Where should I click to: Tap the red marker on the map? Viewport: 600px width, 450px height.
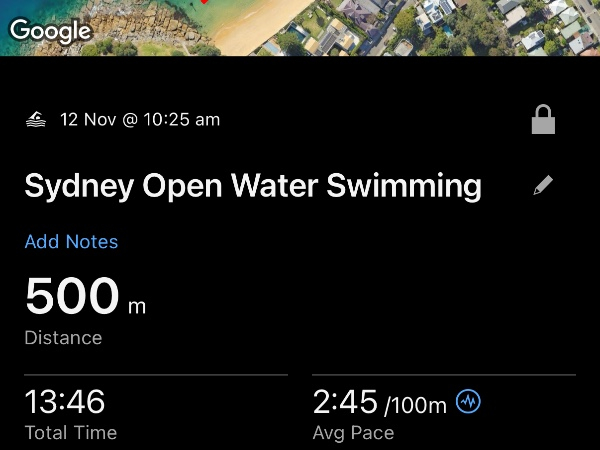click(205, 2)
